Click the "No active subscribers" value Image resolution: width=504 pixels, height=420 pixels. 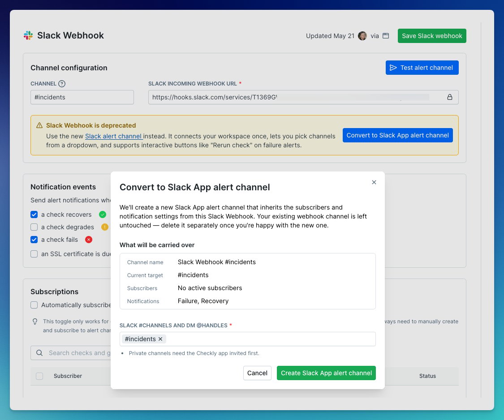point(210,288)
